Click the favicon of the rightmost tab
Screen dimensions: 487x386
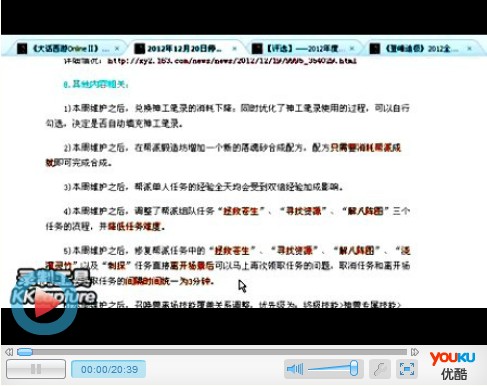tap(375, 49)
